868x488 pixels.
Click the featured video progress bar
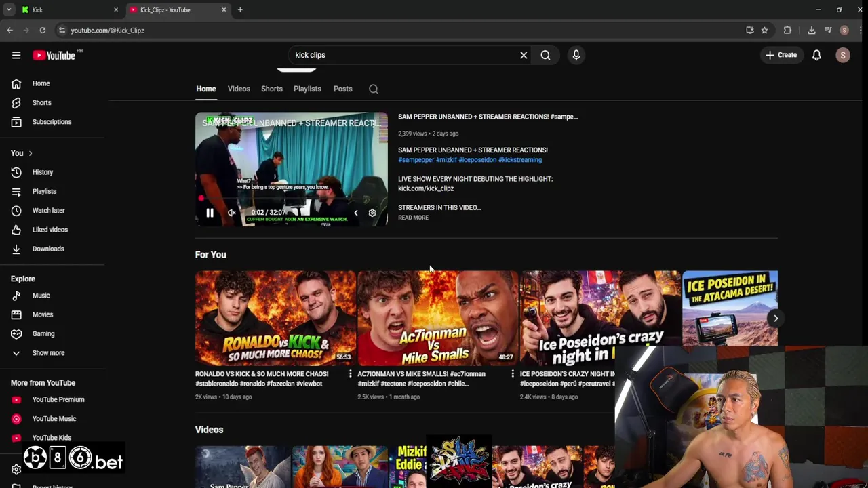pyautogui.click(x=292, y=199)
